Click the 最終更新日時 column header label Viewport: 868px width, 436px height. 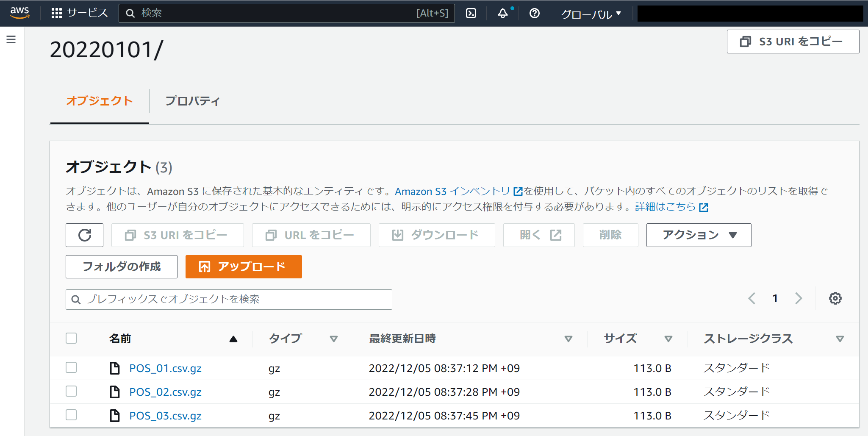coord(402,339)
